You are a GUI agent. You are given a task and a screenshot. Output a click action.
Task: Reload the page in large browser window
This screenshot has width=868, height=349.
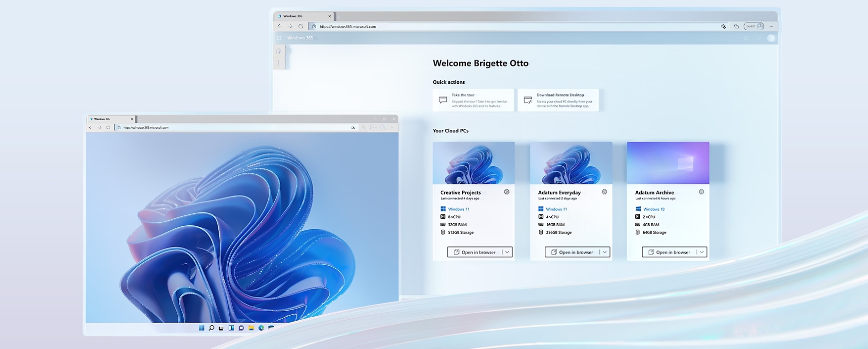301,26
